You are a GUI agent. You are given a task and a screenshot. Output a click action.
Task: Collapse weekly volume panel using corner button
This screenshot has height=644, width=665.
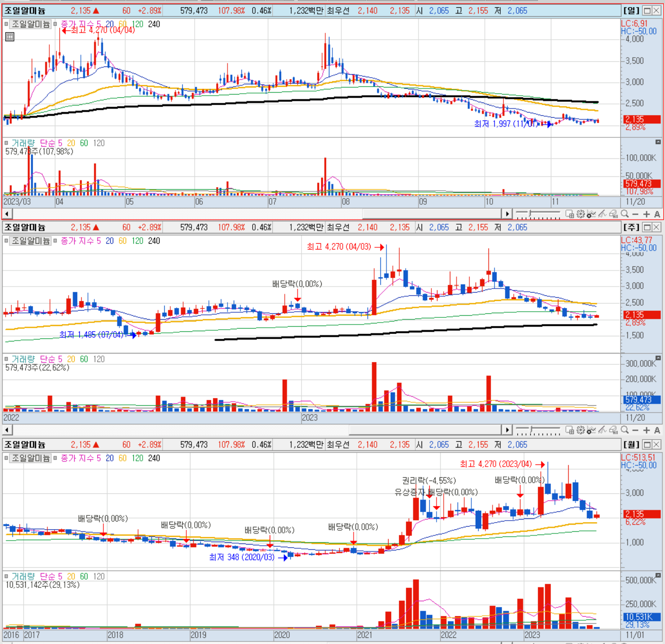click(x=658, y=357)
